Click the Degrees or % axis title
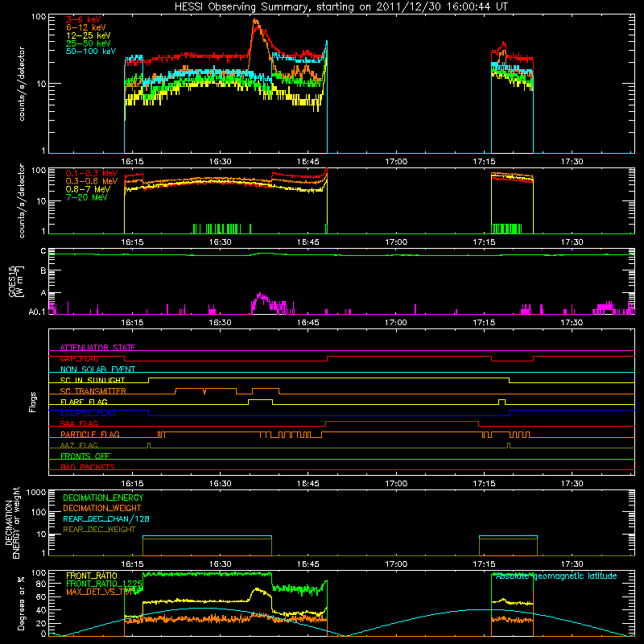Screen dimensions: 644x644 [x=21, y=603]
